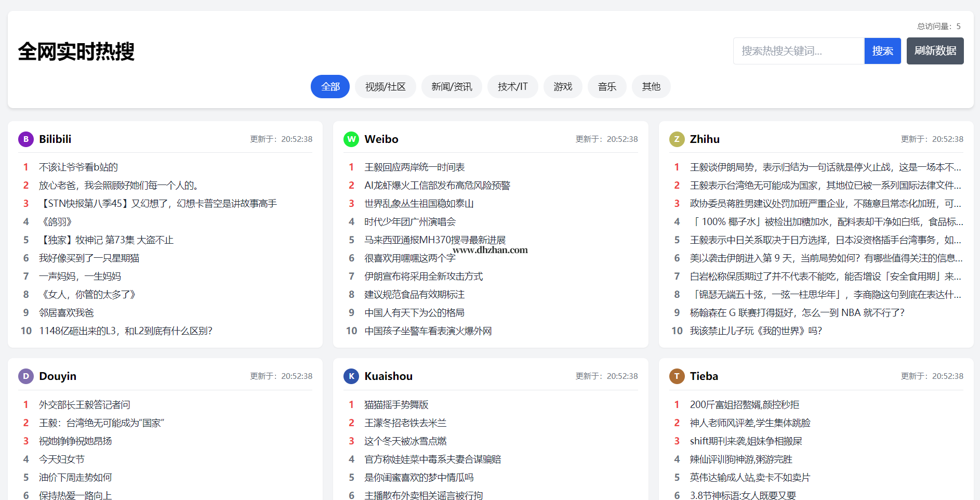Click the green Weibo 'W' icon
Viewport: 980px width, 500px height.
click(351, 139)
